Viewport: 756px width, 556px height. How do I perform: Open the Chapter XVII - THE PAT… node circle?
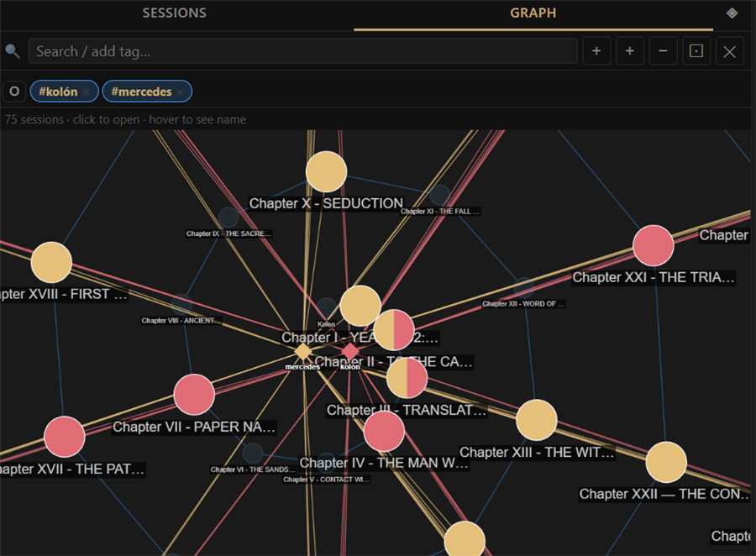point(65,437)
